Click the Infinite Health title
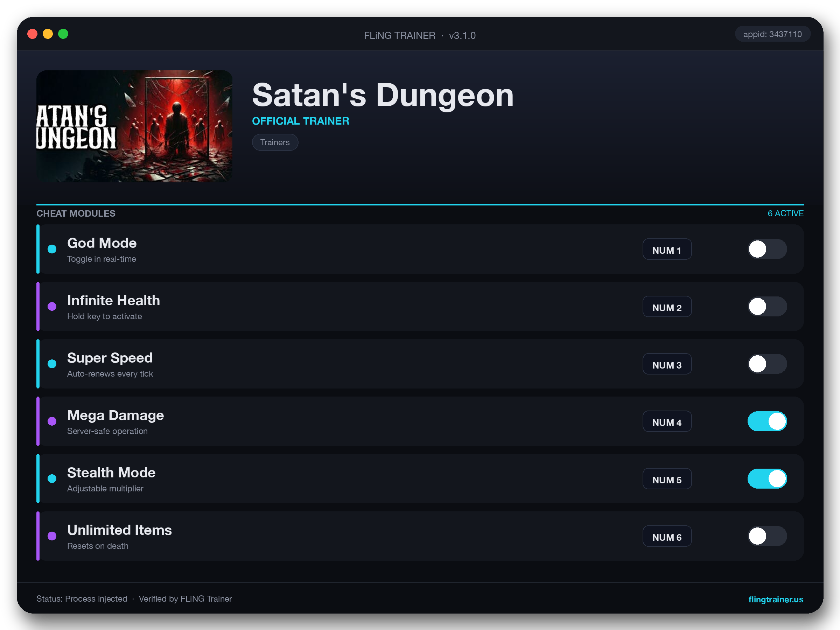Screen dimensions: 840x630 (x=113, y=300)
